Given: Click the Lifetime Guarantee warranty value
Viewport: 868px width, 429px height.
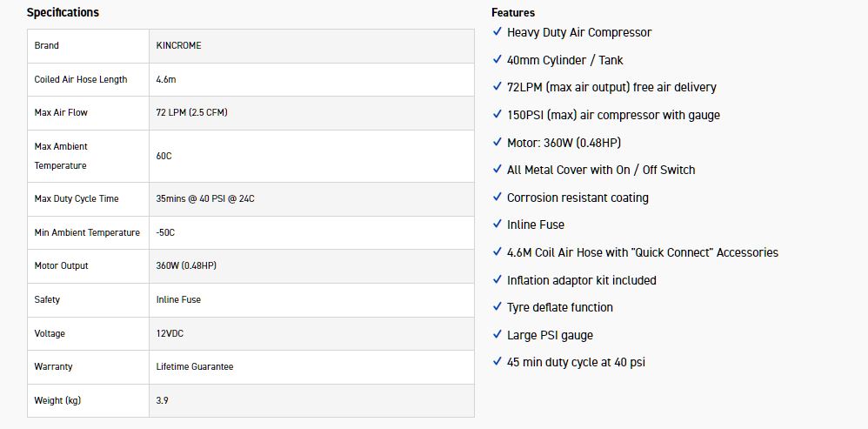Looking at the screenshot, I should click(x=195, y=366).
